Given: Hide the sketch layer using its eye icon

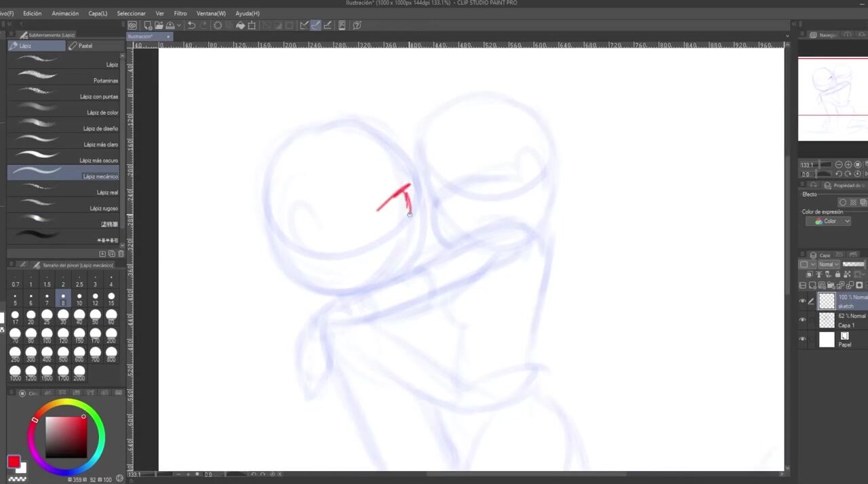Looking at the screenshot, I should click(803, 301).
